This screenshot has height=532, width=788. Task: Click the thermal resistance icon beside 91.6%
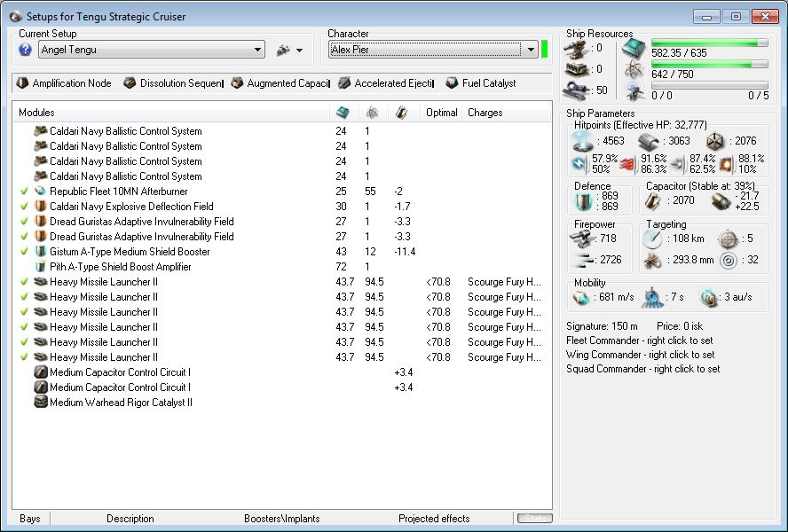pos(627,164)
